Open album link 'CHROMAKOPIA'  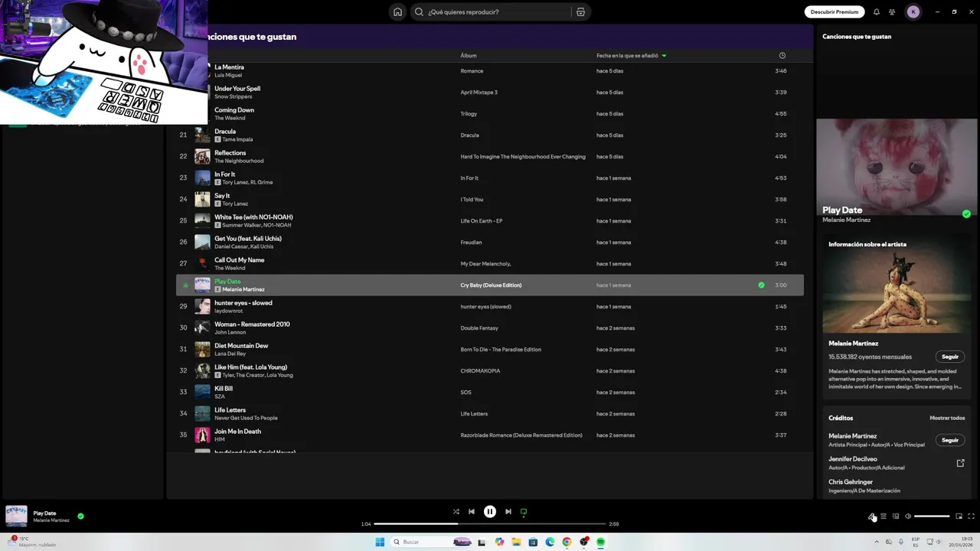point(480,370)
